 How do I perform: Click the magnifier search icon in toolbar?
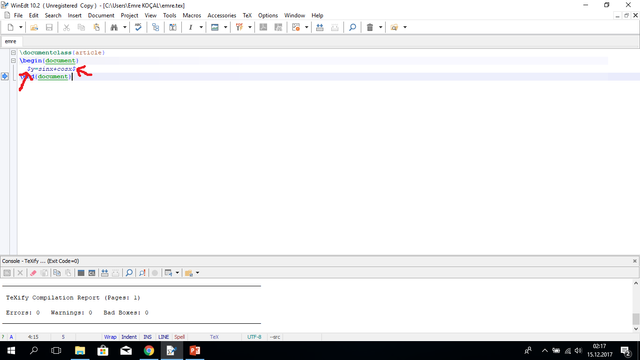[x=352, y=27]
